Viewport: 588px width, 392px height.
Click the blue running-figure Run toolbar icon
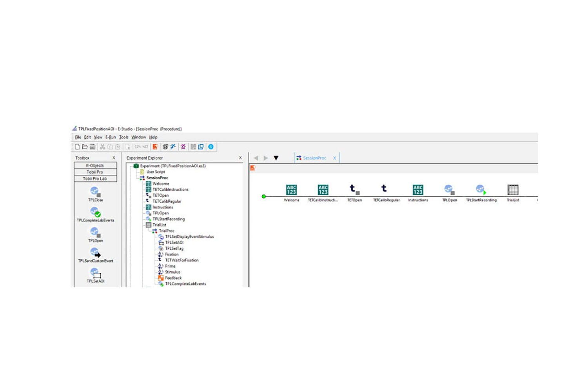[x=173, y=147]
